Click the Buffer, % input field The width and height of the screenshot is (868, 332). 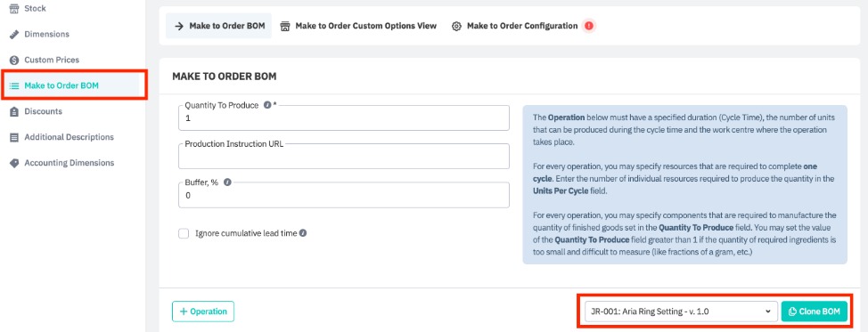coord(344,195)
